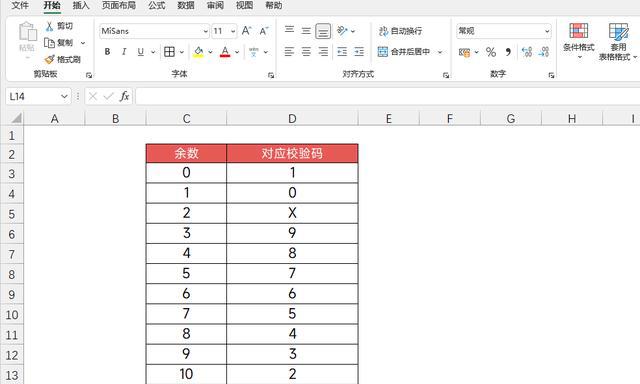Align text to middle of cell
The width and height of the screenshot is (640, 384).
(306, 31)
